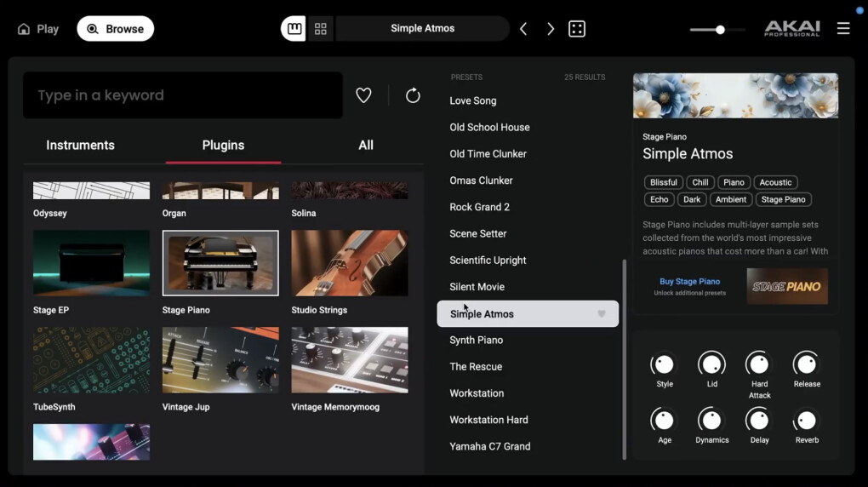The height and width of the screenshot is (487, 868).
Task: Switch to the Instruments tab
Action: (x=80, y=146)
